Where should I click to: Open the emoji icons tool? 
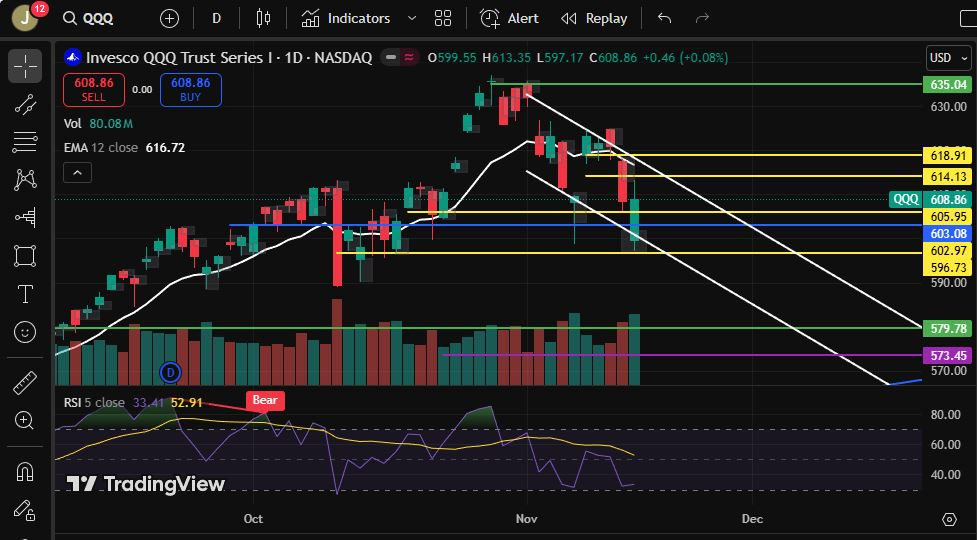click(x=25, y=332)
